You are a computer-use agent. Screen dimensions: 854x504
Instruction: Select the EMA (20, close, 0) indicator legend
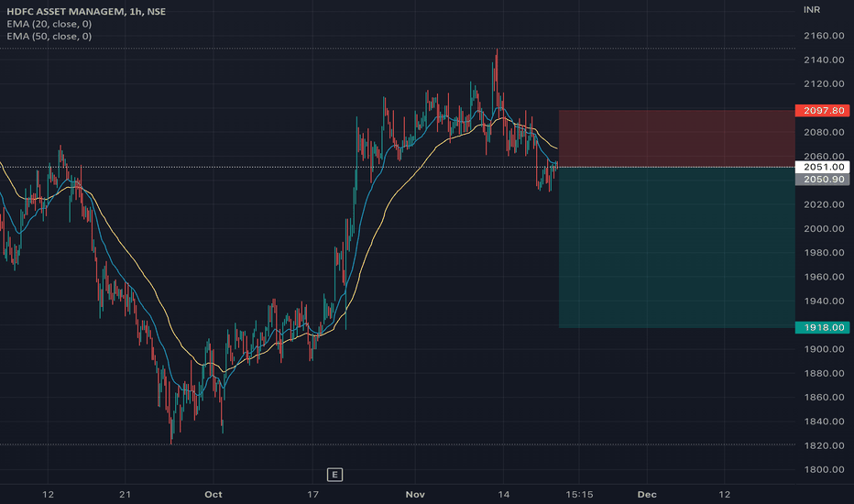pos(49,24)
